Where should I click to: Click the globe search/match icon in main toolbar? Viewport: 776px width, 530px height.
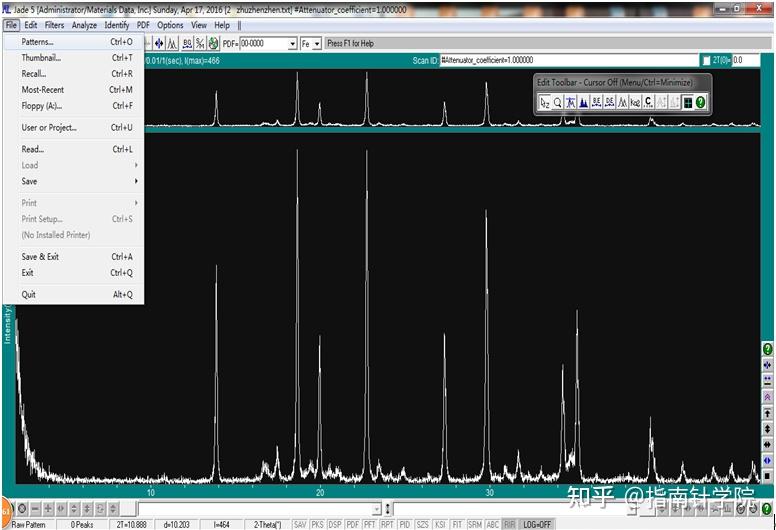tap(213, 44)
